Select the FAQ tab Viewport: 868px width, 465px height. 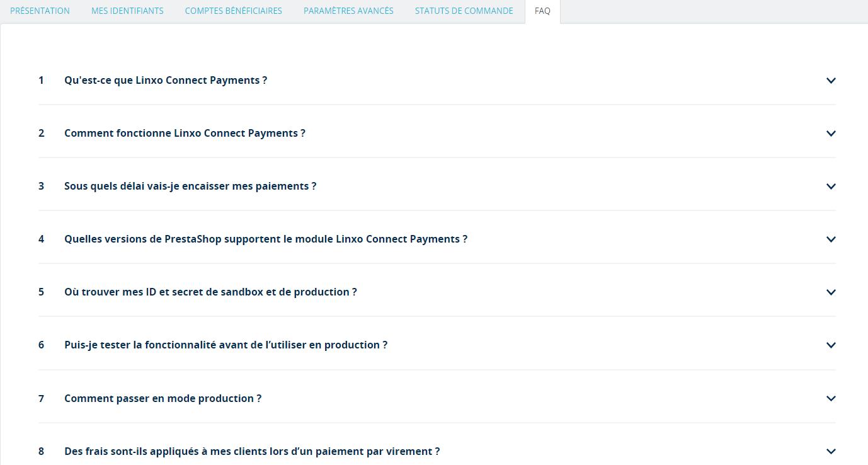coord(542,11)
